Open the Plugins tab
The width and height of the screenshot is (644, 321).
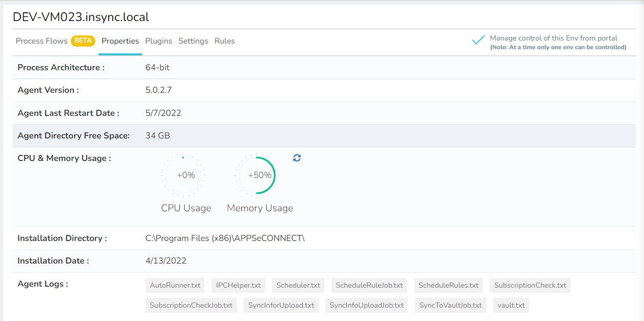point(158,41)
